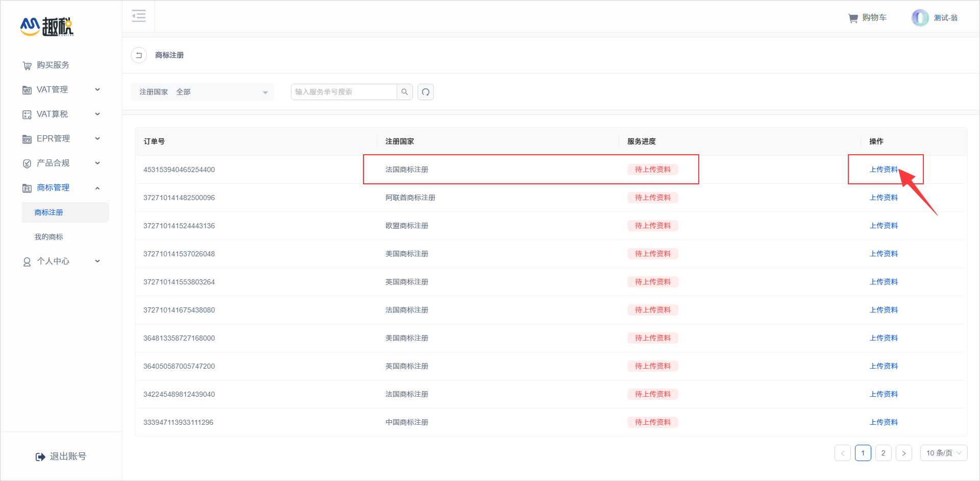
Task: Open 我的商标 in the sidebar
Action: [x=49, y=237]
